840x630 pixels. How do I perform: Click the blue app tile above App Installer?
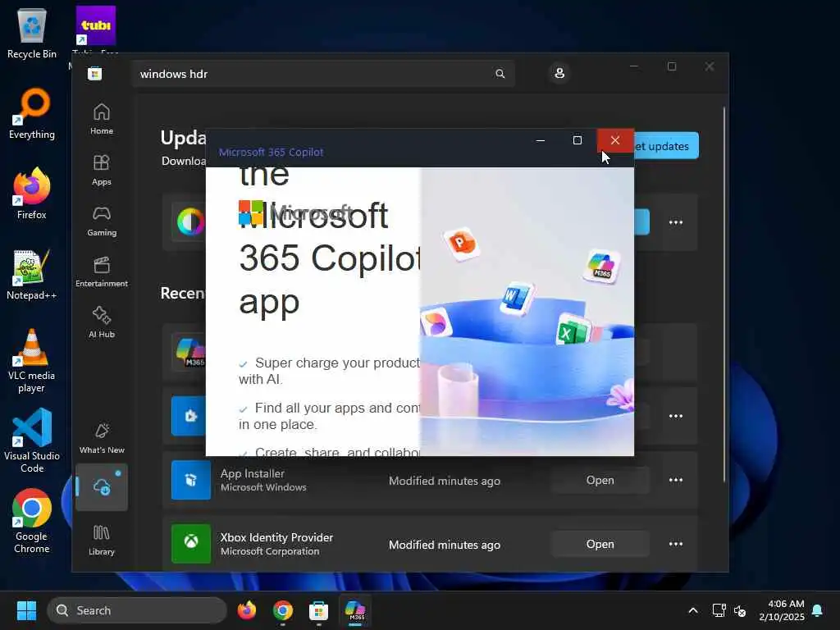pos(189,416)
